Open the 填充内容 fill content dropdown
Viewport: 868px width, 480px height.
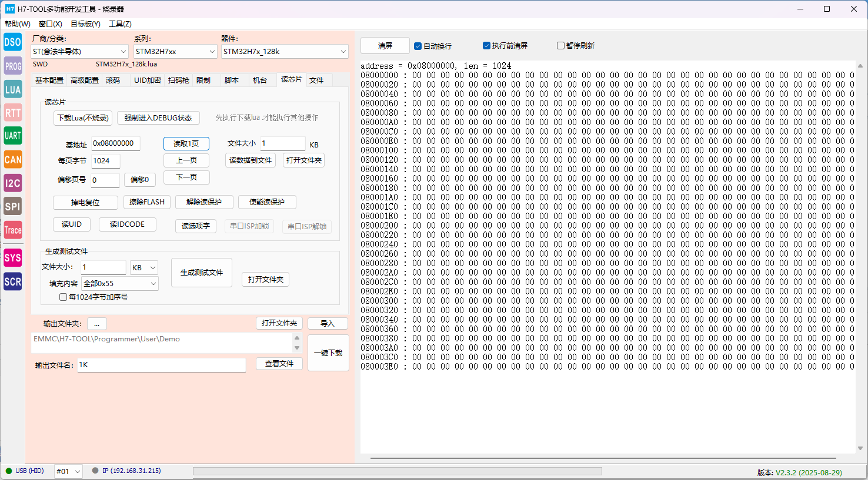click(x=120, y=283)
